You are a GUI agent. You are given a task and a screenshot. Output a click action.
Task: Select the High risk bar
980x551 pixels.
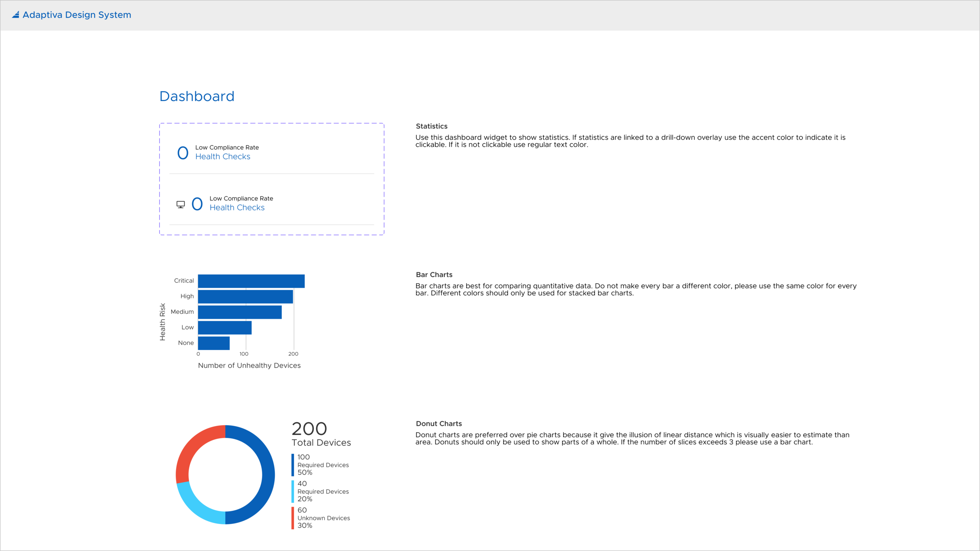(x=245, y=296)
